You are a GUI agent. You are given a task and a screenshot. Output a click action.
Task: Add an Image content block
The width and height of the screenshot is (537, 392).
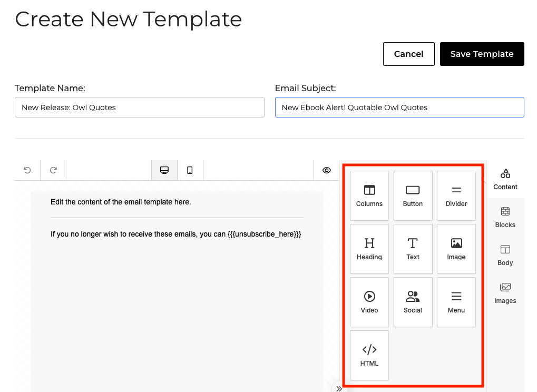coord(456,249)
